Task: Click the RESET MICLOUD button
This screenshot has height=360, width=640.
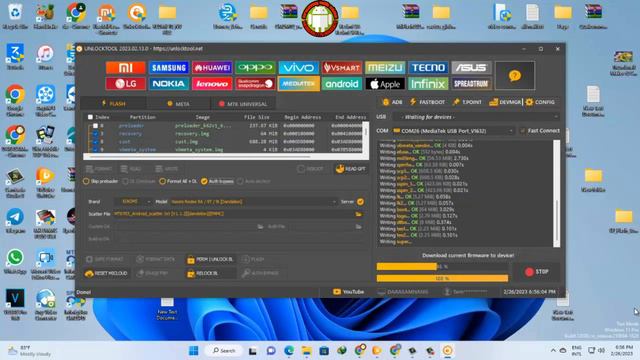Action: coord(107,273)
